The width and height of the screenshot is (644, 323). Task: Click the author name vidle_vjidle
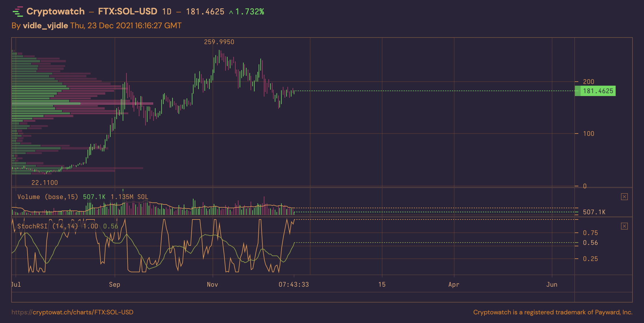coord(45,26)
